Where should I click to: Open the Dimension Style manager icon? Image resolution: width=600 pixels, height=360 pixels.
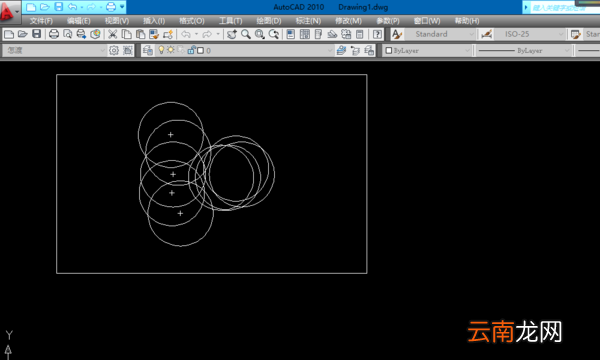pos(487,34)
